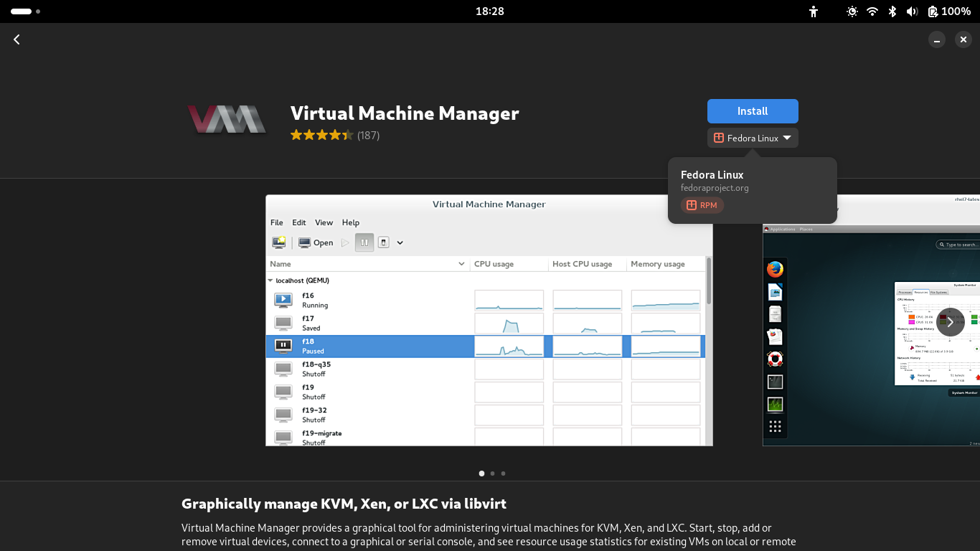Click the Virtual Machine Manager app logo
980x551 pixels.
click(227, 119)
